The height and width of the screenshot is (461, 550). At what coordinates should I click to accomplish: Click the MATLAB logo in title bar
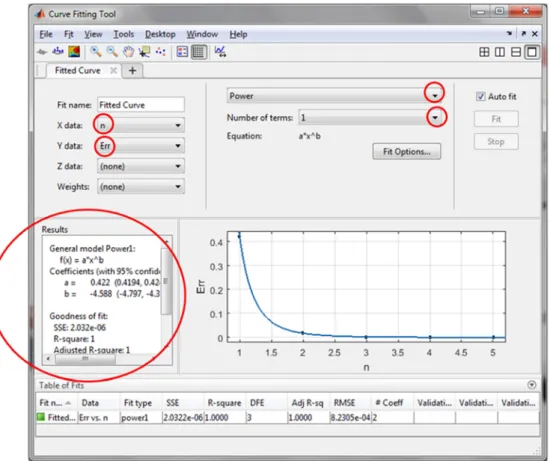coord(40,14)
